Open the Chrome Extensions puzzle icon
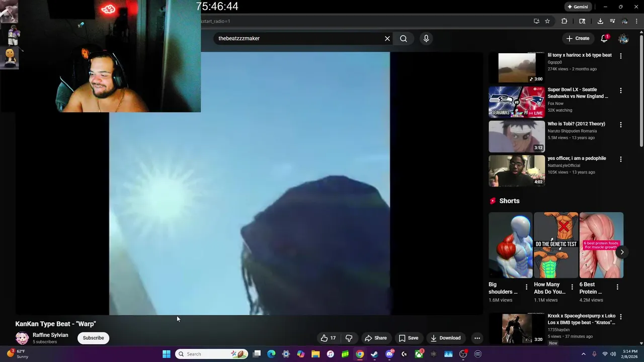Screen dimensions: 644x362 pos(564,21)
